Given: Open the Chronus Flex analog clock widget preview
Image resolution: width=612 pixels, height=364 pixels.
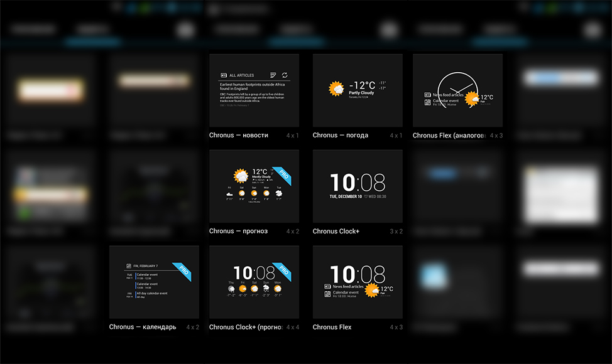Looking at the screenshot, I should point(457,90).
